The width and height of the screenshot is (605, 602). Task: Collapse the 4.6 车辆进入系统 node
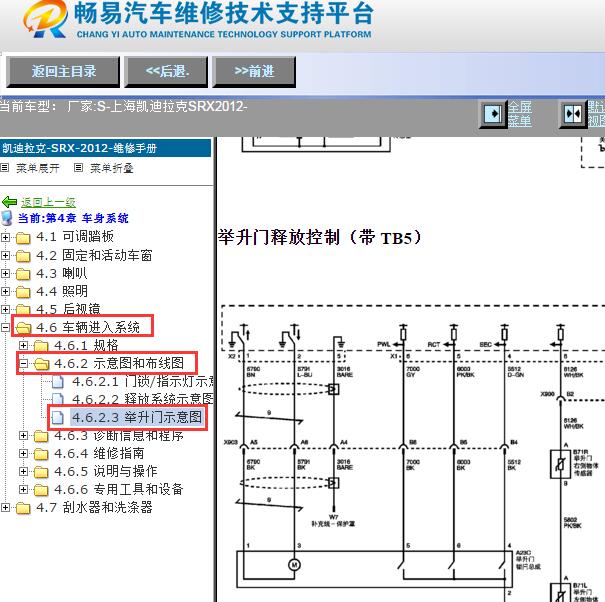[5, 328]
